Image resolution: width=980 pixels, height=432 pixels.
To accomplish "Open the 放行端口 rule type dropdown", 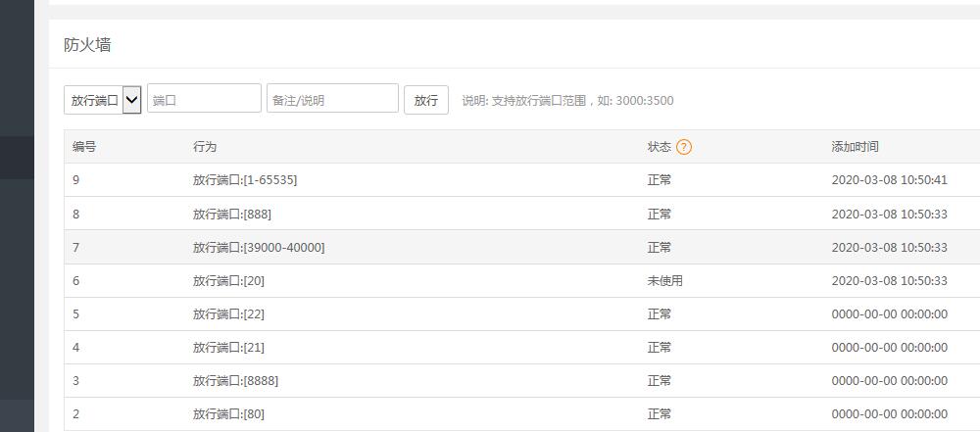I will (x=103, y=100).
